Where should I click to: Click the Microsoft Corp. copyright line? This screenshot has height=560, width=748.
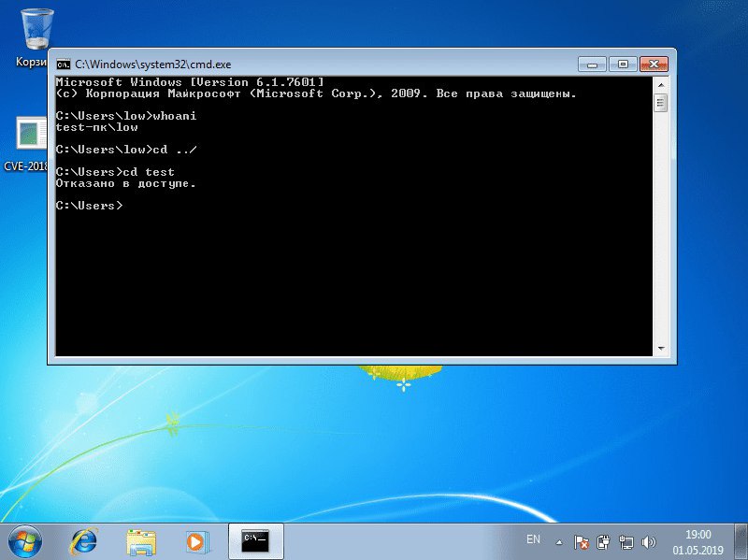tap(316, 94)
